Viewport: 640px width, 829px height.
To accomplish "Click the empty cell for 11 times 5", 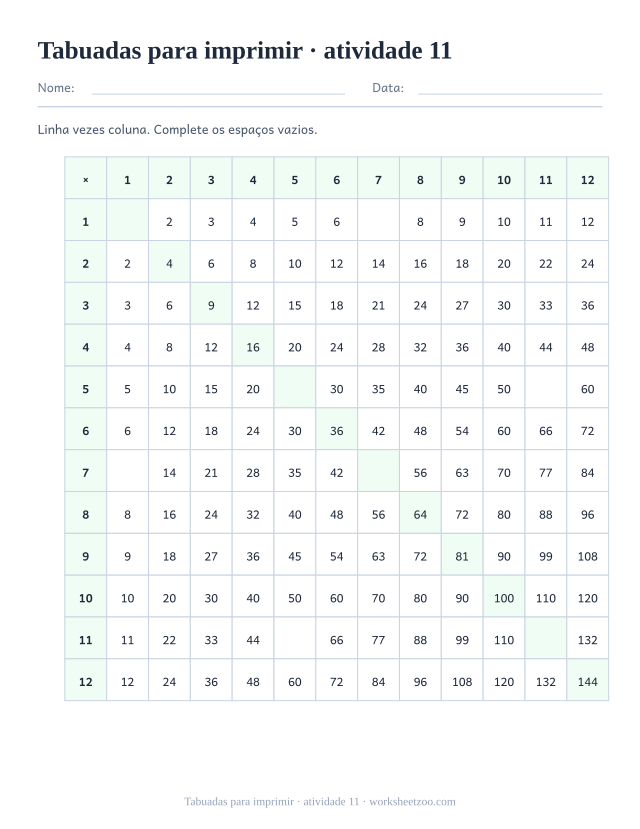I will (x=295, y=638).
